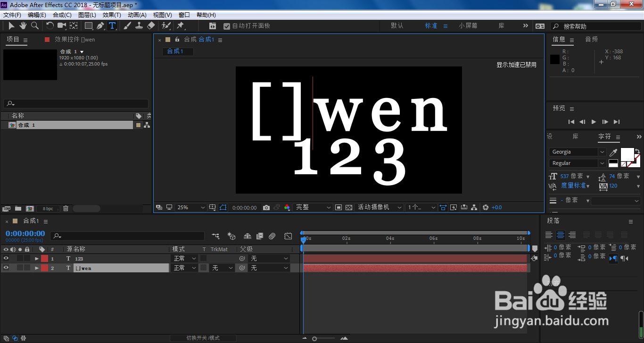Create a new composition from project panel
644x343 pixels.
tap(30, 208)
